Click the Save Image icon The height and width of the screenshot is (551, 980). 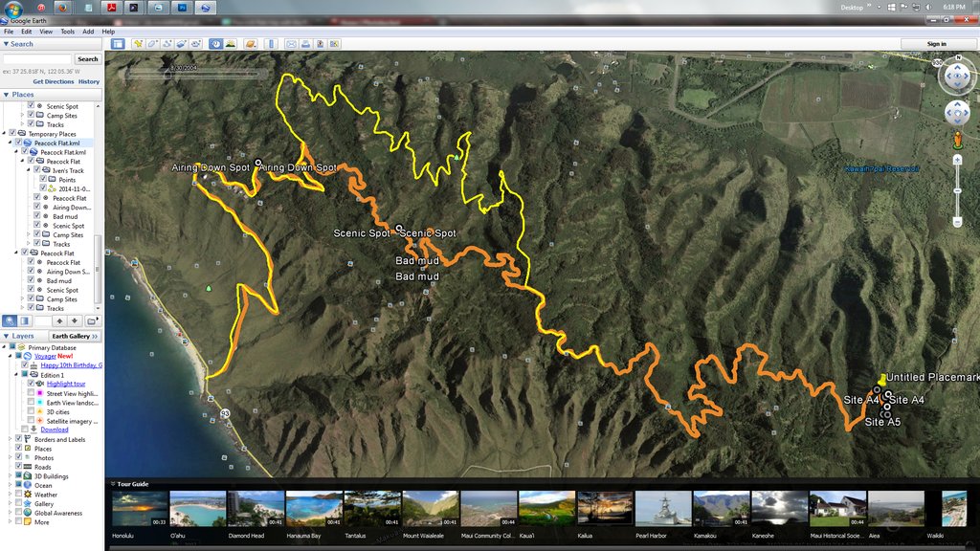tap(320, 44)
